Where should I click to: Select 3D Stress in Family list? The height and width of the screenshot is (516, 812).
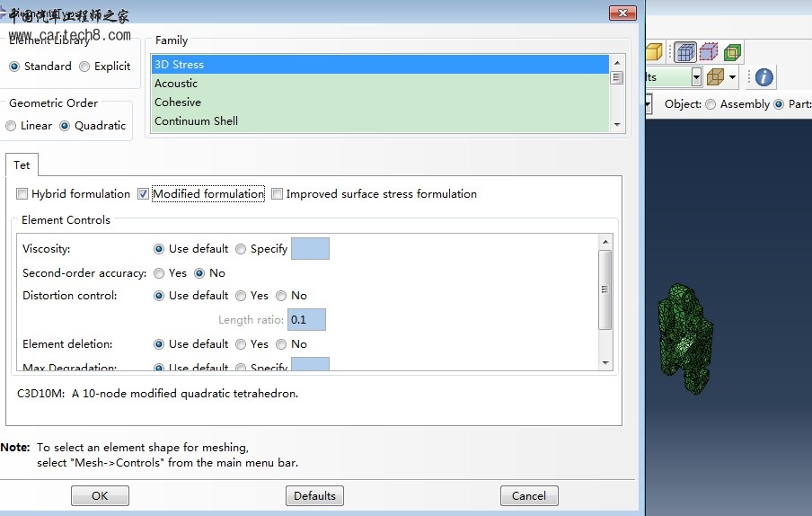point(380,65)
